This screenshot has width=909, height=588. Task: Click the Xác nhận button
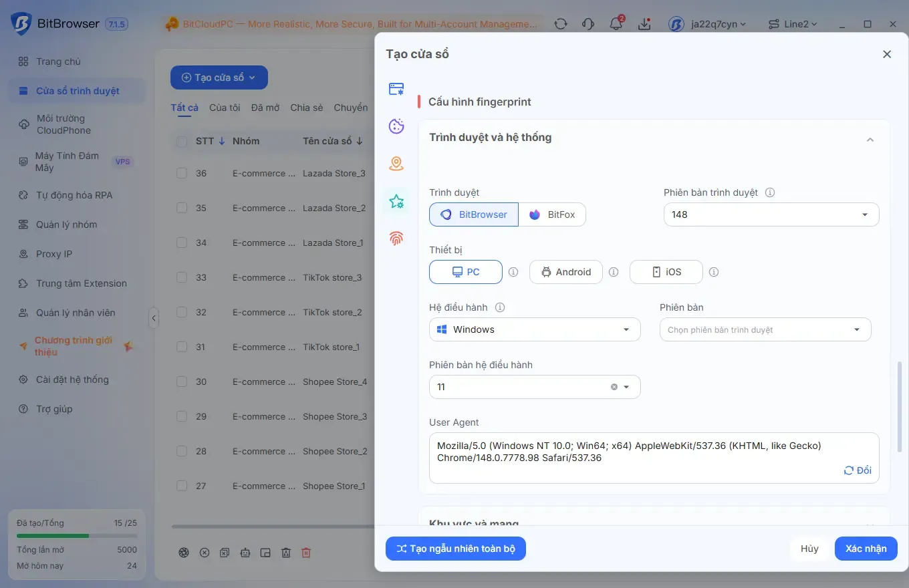coord(866,549)
